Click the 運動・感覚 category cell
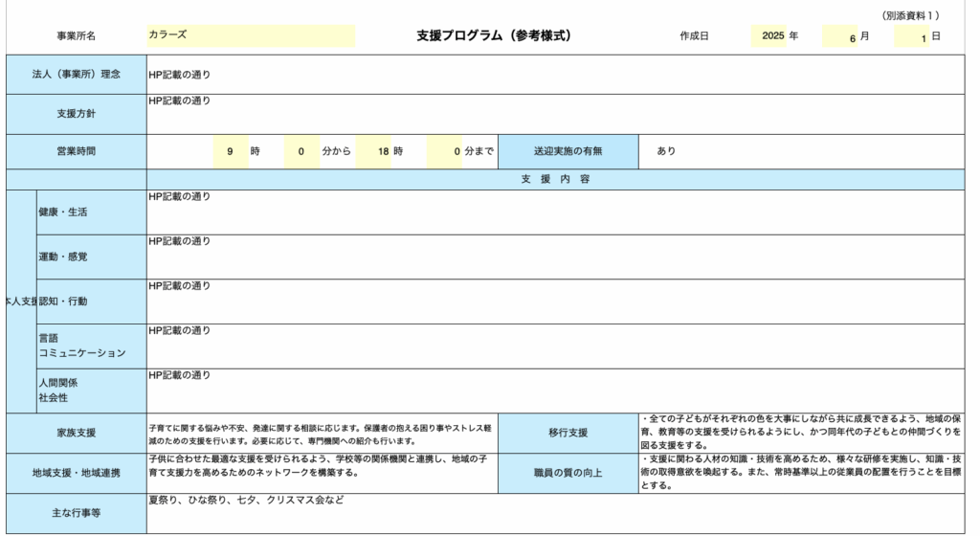The width and height of the screenshot is (980, 536). (91, 257)
